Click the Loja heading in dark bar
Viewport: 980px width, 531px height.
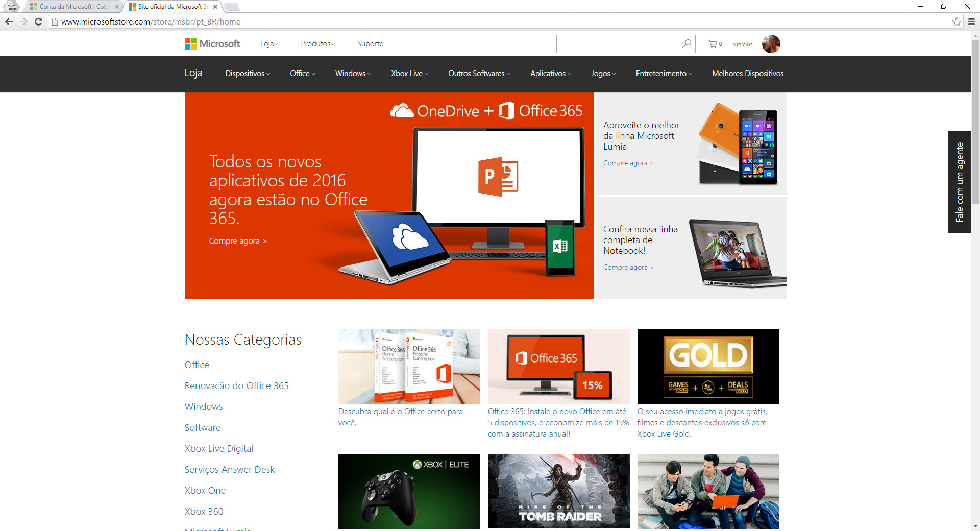[193, 73]
